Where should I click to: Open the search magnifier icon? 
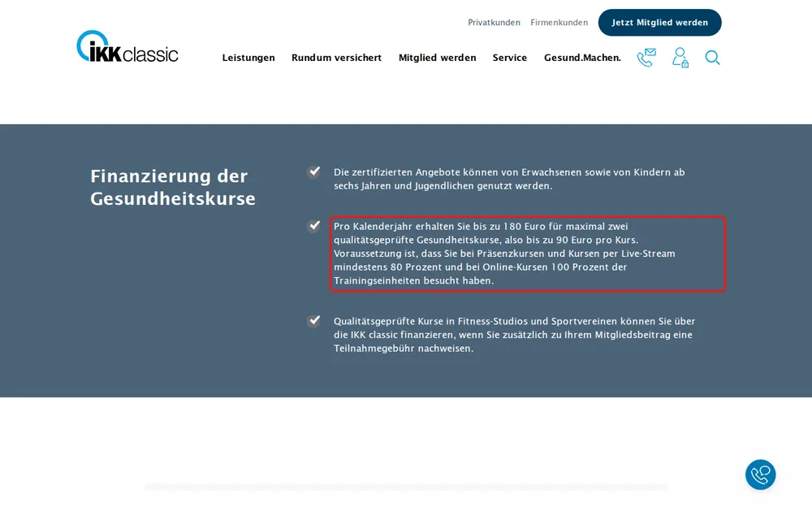713,58
